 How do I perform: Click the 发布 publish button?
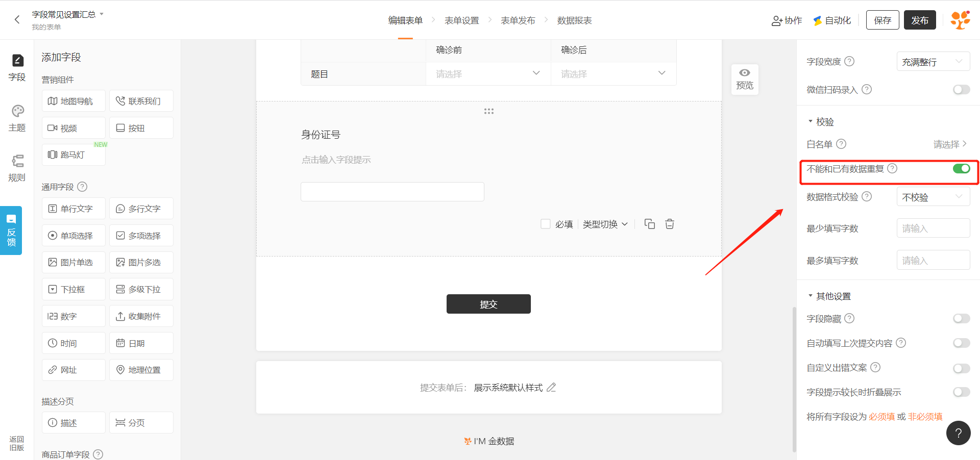click(x=919, y=20)
